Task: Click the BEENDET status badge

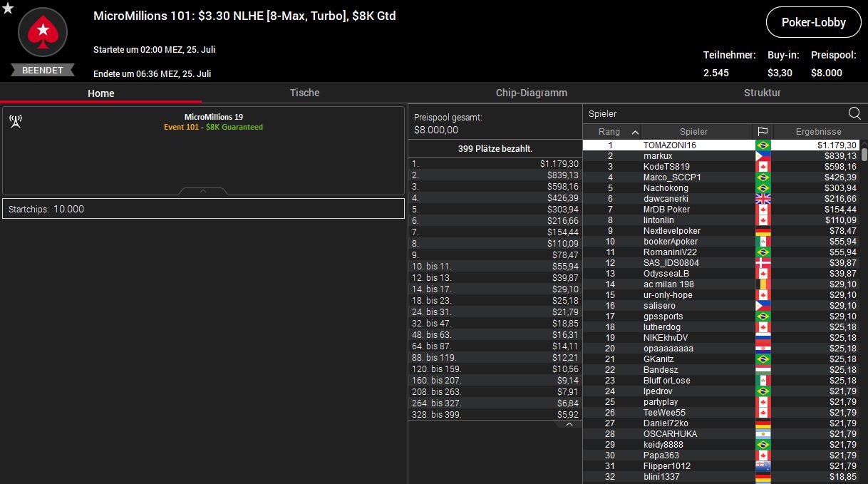Action: pyautogui.click(x=43, y=71)
